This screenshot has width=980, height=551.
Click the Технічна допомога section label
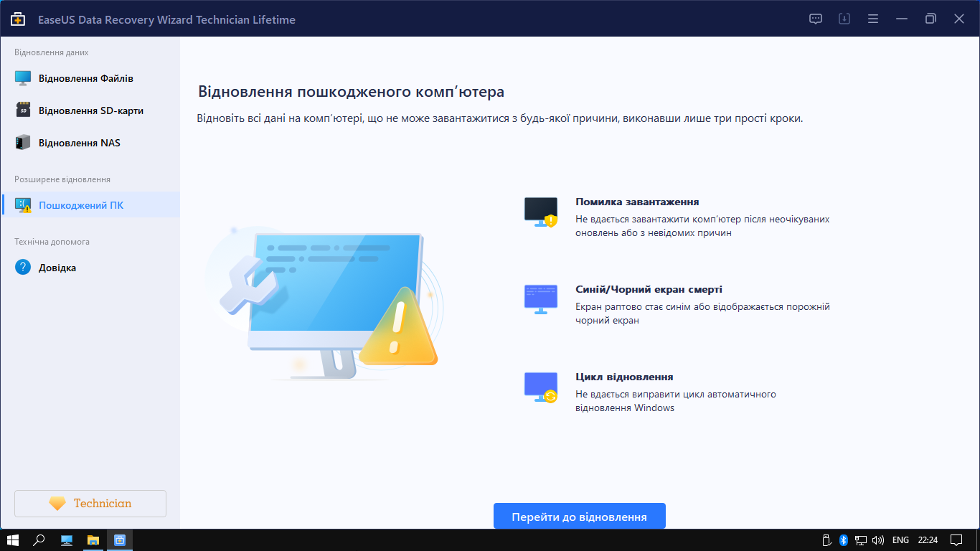point(52,242)
